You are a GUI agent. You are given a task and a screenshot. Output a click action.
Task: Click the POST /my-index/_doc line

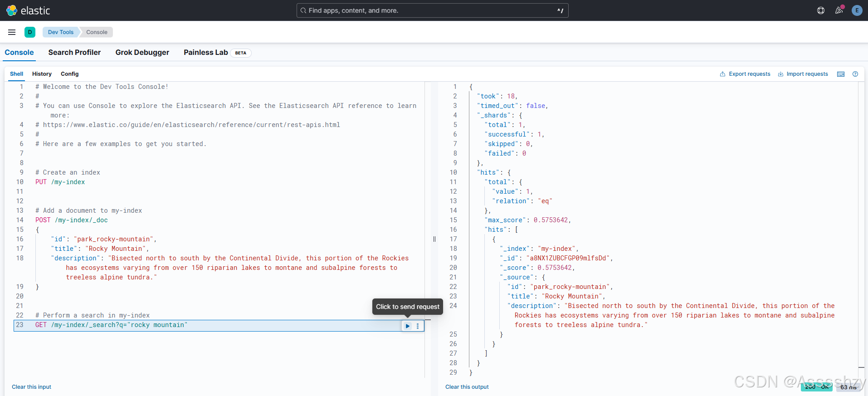[72, 220]
